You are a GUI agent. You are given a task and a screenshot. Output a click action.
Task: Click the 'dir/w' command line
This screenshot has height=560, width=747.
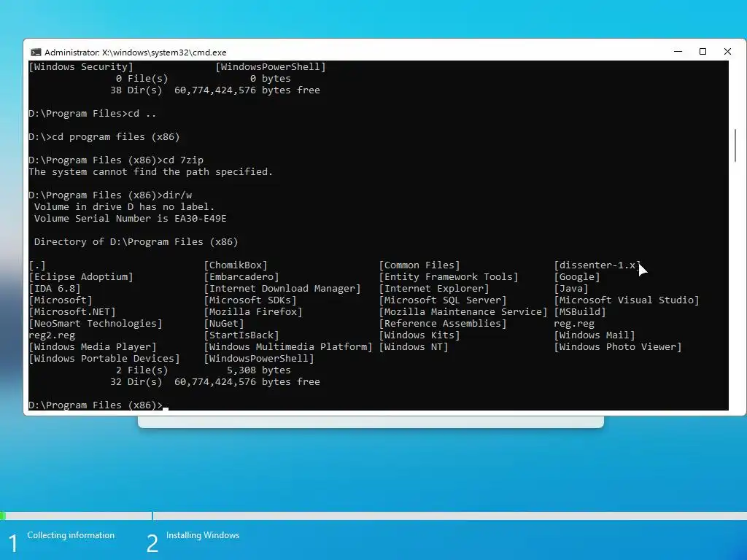pos(110,195)
